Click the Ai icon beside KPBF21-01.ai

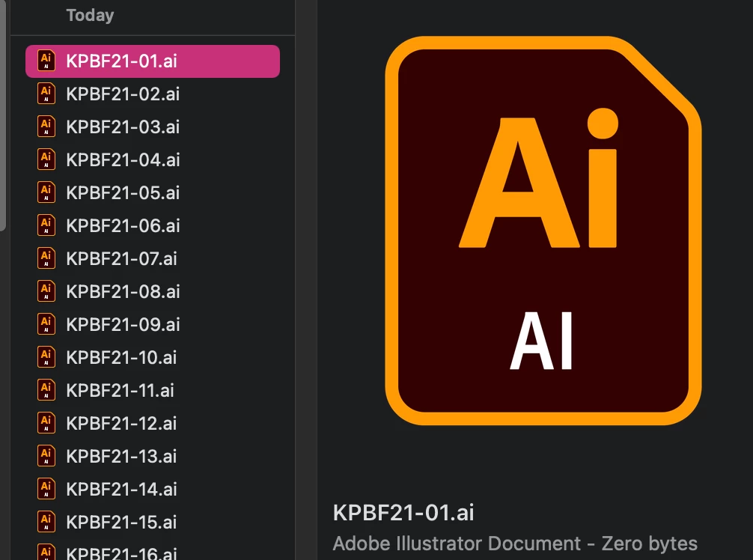pyautogui.click(x=46, y=61)
